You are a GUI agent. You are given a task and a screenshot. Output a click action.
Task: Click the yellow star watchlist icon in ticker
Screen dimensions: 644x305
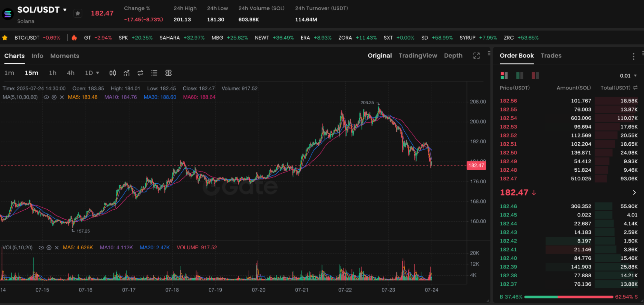pos(5,38)
